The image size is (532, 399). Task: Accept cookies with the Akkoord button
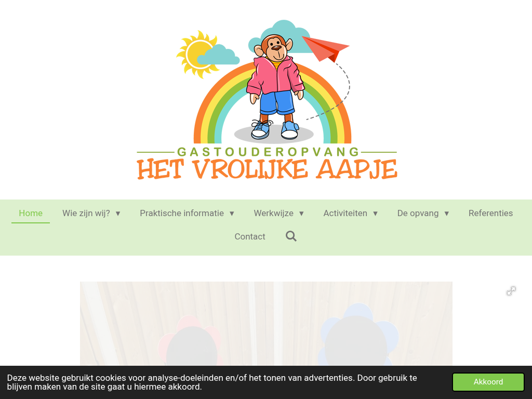pyautogui.click(x=488, y=382)
